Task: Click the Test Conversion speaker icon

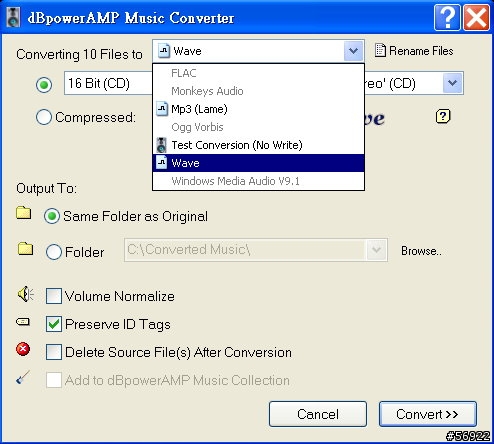Action: 162,145
